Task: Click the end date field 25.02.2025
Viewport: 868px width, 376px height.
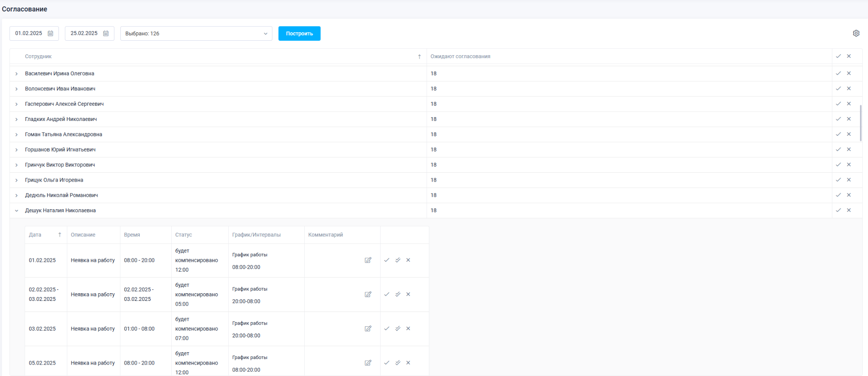Action: pyautogui.click(x=89, y=34)
